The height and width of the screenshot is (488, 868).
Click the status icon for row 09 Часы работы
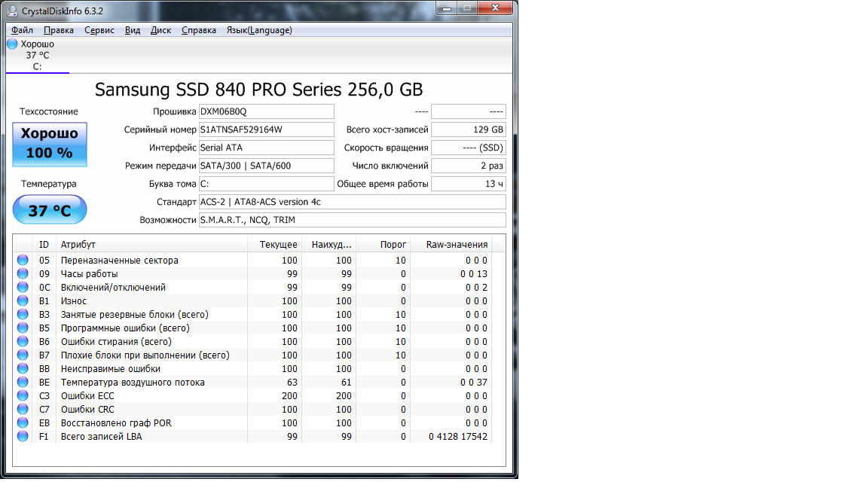pyautogui.click(x=23, y=273)
